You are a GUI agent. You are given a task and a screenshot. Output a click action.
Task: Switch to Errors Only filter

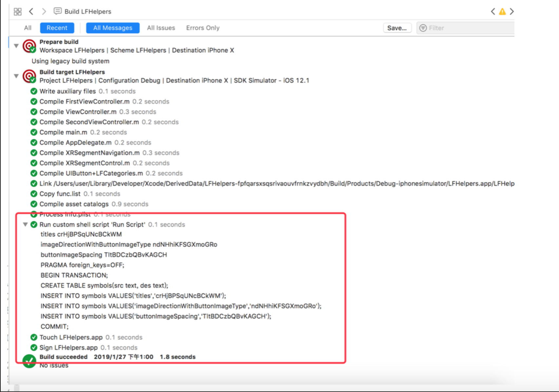pyautogui.click(x=203, y=28)
